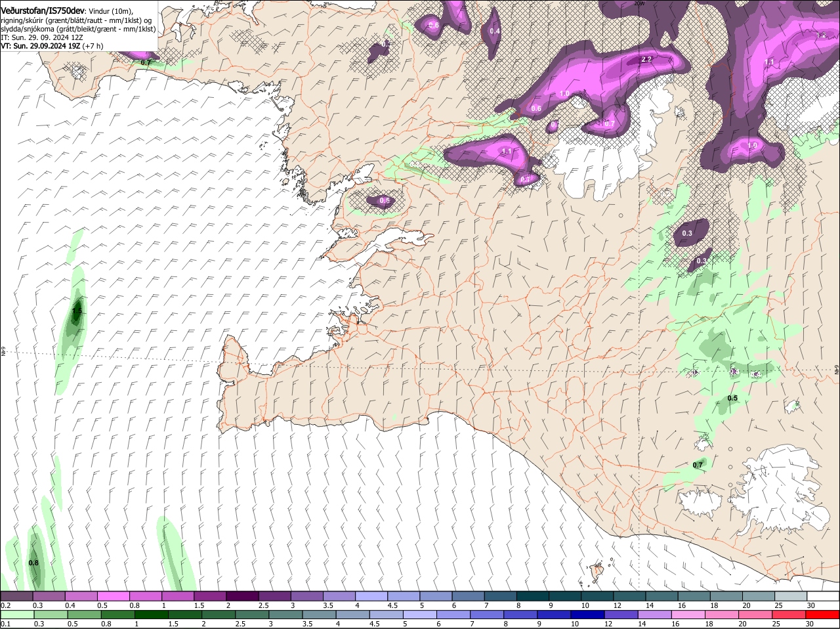Select the palest green bottom-row swatch labeled 0.1
The image size is (840, 629).
click(17, 614)
